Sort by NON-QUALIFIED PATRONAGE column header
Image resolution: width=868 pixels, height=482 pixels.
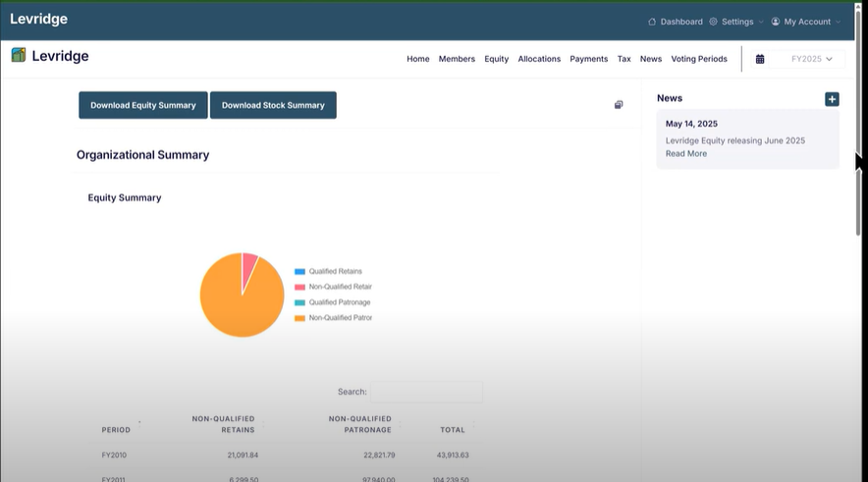[359, 424]
